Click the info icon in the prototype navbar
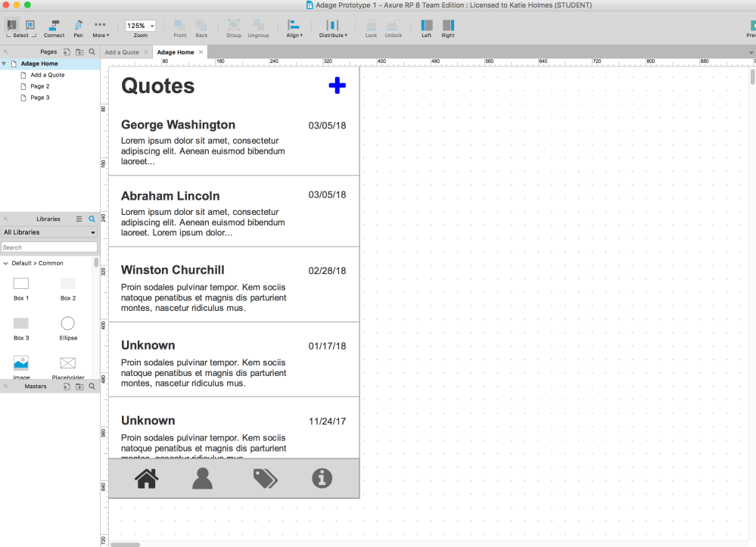 (322, 477)
